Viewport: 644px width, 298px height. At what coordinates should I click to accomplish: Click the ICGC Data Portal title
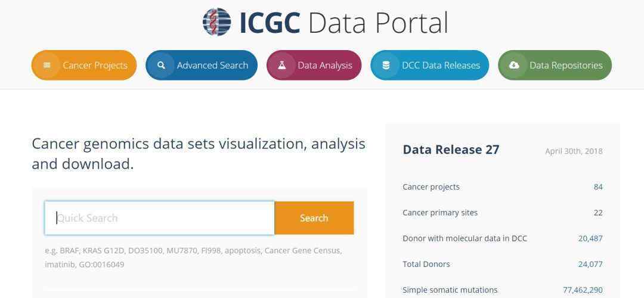343,23
